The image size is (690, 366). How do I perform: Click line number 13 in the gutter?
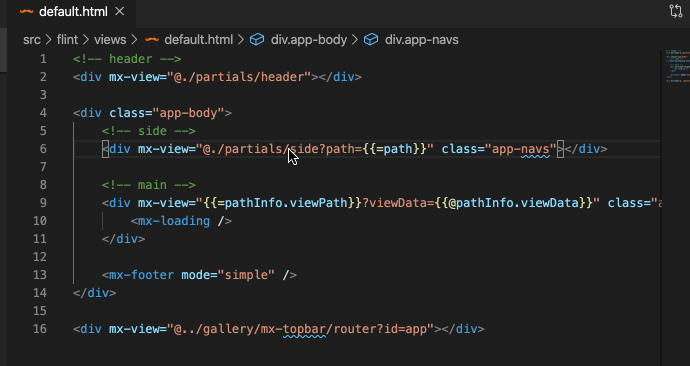(40, 275)
